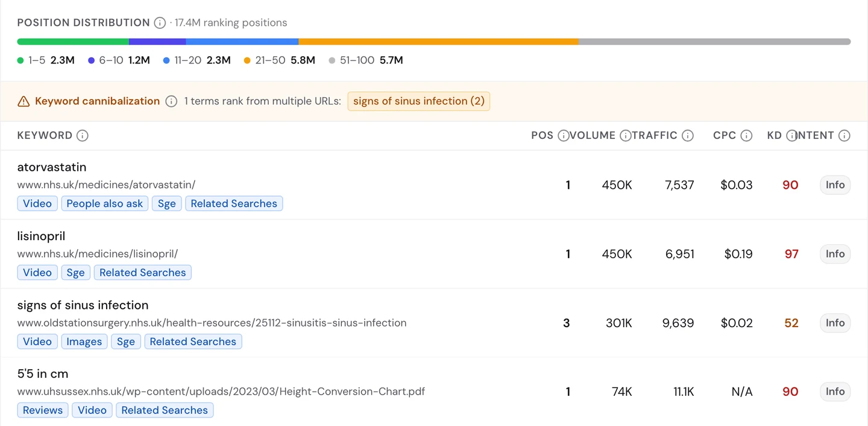Click info icon beside KD column header
The height and width of the screenshot is (426, 868).
click(791, 136)
